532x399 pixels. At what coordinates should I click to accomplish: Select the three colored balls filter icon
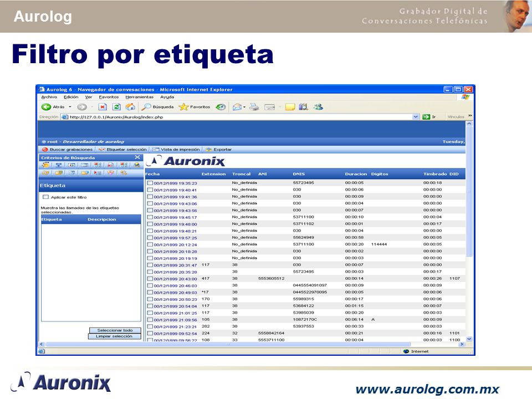point(111,173)
